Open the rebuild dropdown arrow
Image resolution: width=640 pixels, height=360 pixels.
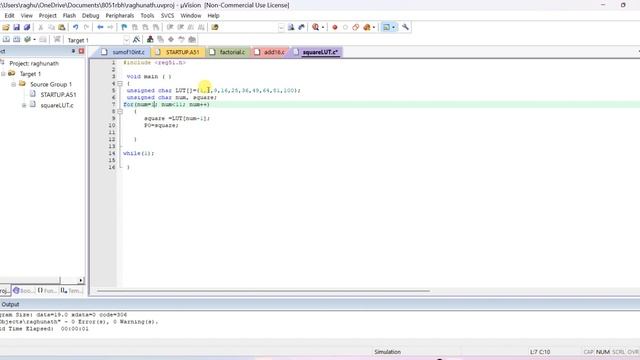tap(34, 40)
